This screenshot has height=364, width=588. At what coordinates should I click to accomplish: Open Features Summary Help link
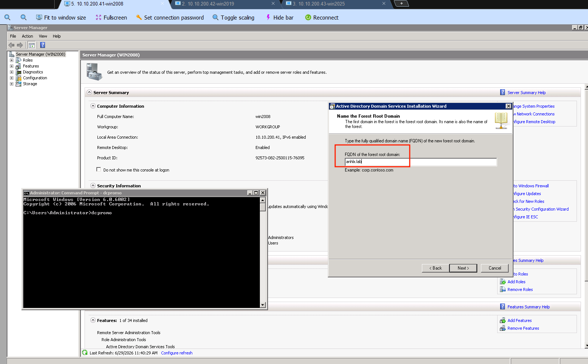click(x=529, y=307)
